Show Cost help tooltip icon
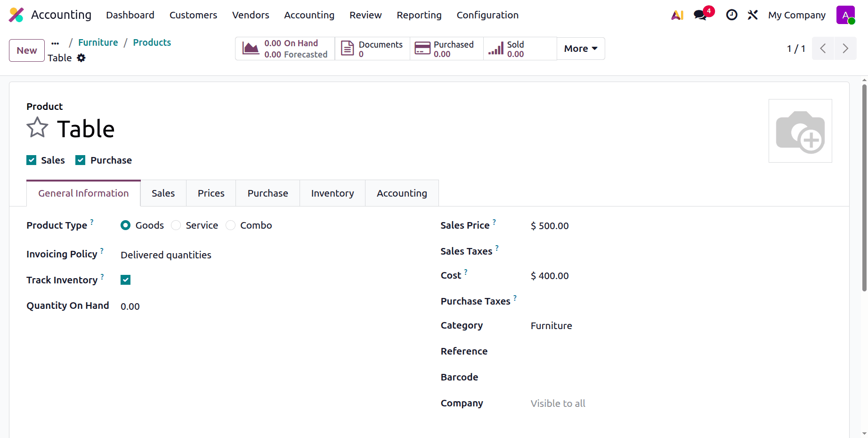The width and height of the screenshot is (868, 438). [x=466, y=272]
